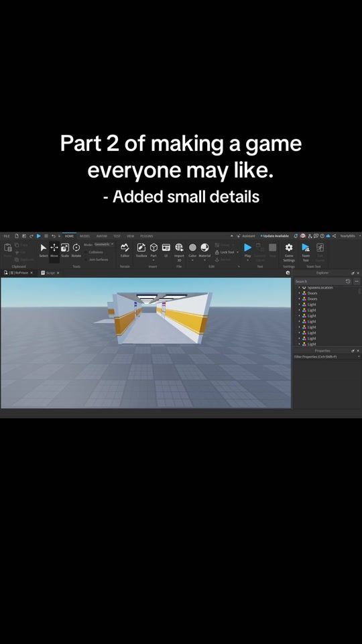362x644 pixels.
Task: Click the sync refresh icon in top bar
Action: click(x=296, y=236)
